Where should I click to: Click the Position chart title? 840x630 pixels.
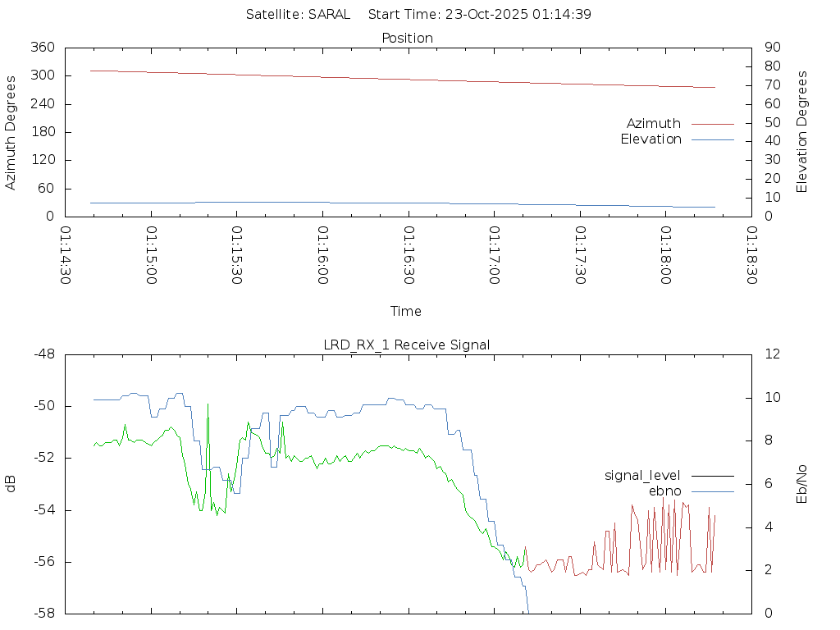[x=408, y=39]
